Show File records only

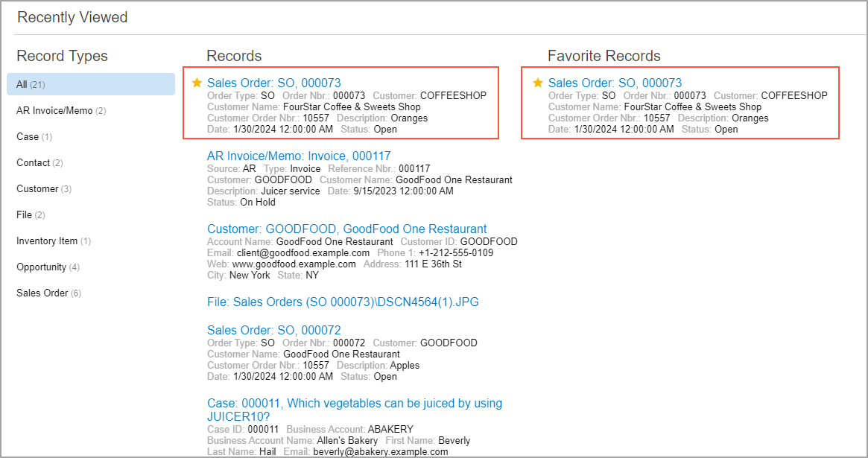(x=25, y=214)
